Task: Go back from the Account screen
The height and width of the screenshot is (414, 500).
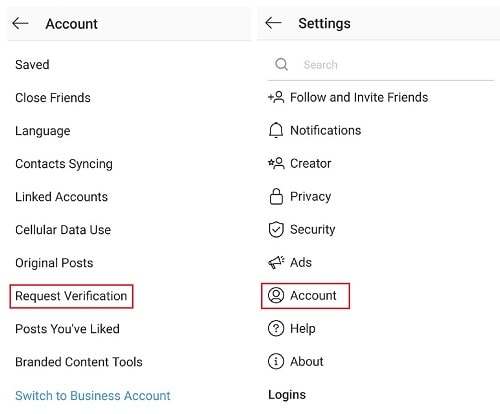Action: (x=20, y=24)
